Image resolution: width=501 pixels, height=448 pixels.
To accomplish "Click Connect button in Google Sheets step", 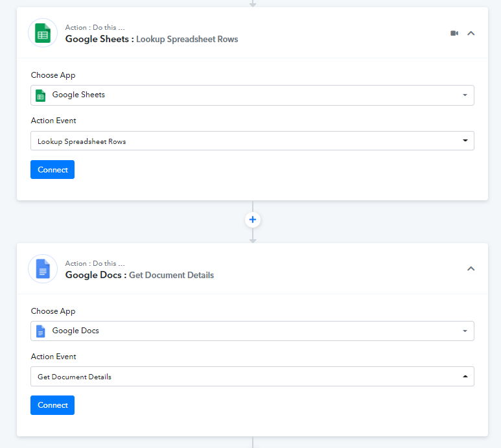I will point(52,170).
